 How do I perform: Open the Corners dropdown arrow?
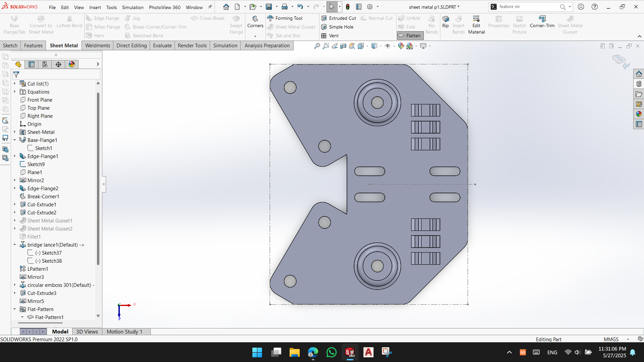(255, 36)
